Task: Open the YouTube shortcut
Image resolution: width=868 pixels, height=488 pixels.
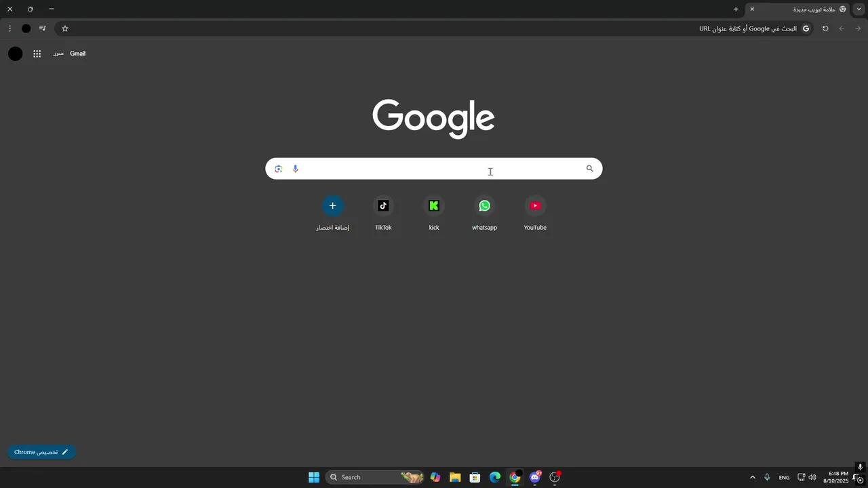Action: coord(535,213)
